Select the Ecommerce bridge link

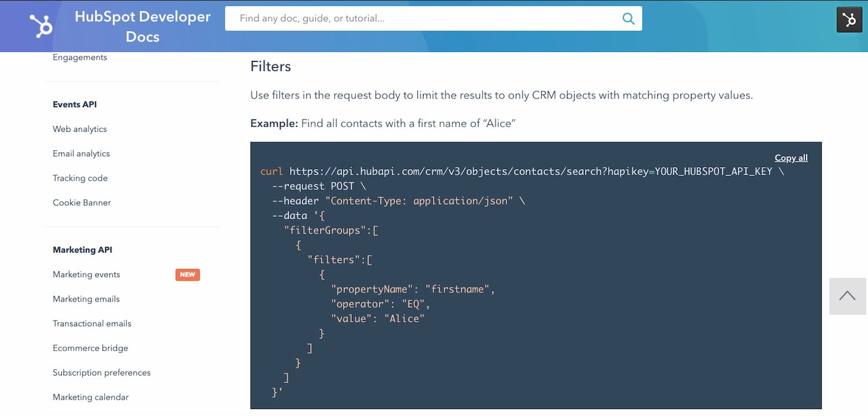90,348
